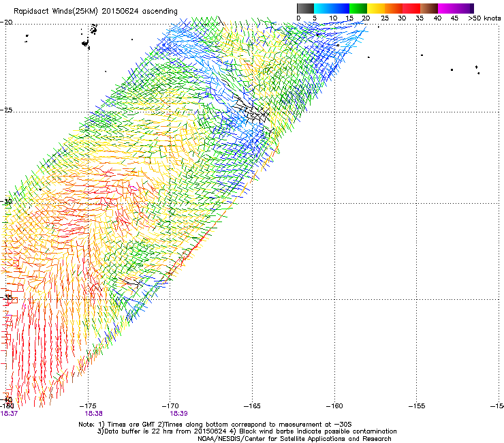Screen dimensions: 504x443
Task: Click the green 15-20 knots legend segment
Action: click(x=358, y=8)
